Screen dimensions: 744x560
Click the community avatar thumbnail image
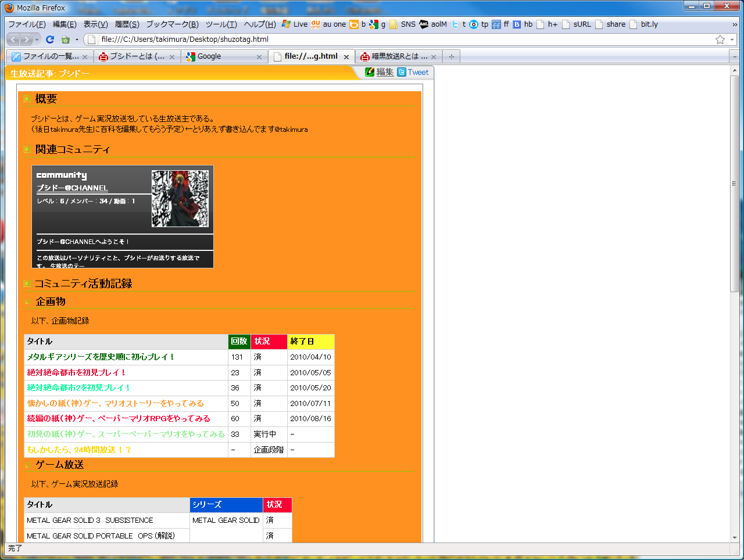click(180, 199)
